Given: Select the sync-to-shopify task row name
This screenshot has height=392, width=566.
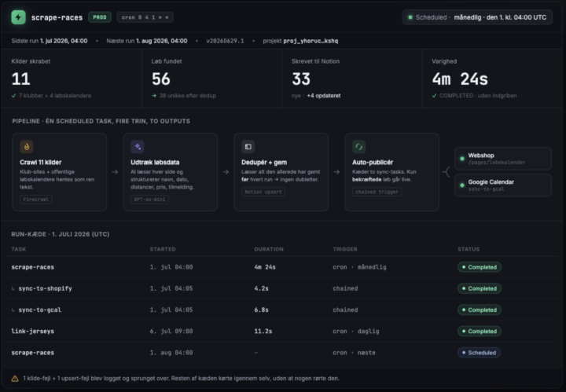Looking at the screenshot, I should click(45, 288).
